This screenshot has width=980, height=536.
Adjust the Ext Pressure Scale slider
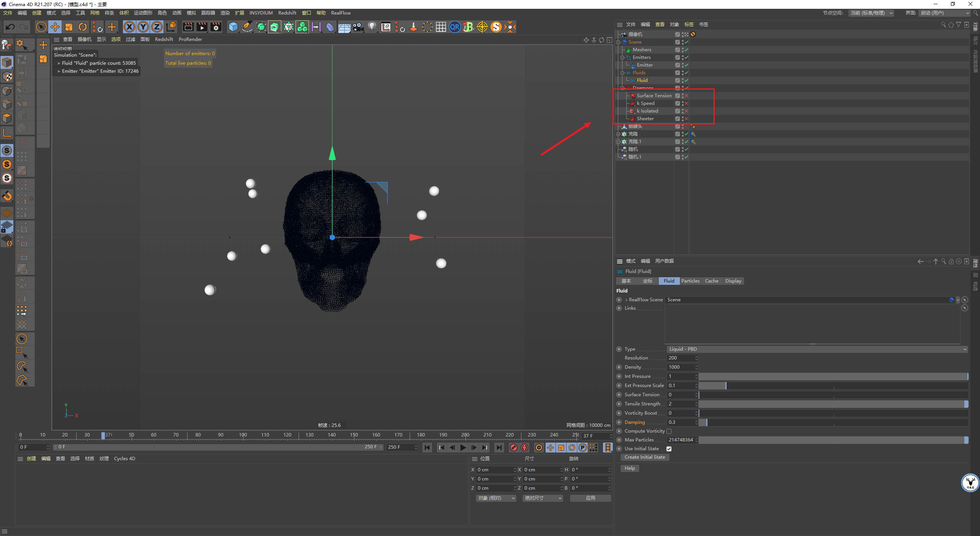833,386
